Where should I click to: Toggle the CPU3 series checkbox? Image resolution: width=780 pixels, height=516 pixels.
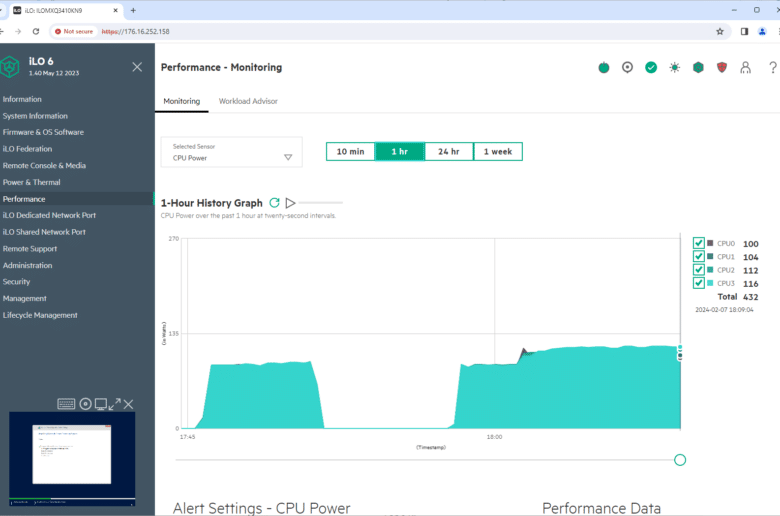pos(698,283)
